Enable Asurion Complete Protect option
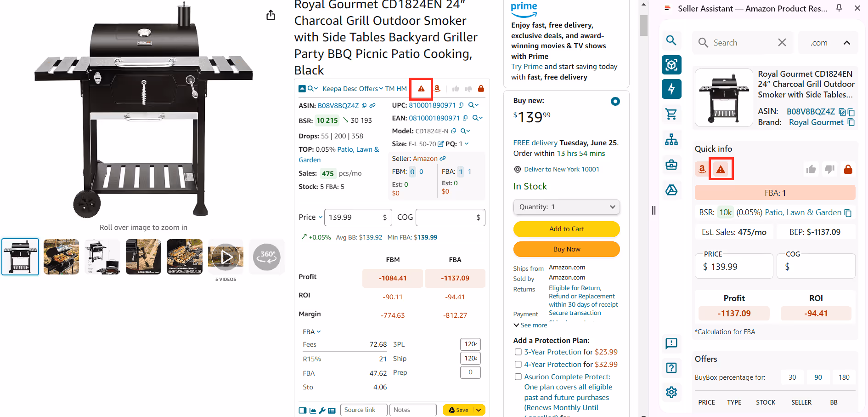 coord(518,377)
